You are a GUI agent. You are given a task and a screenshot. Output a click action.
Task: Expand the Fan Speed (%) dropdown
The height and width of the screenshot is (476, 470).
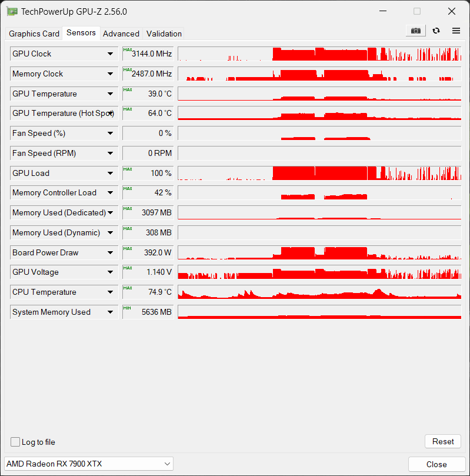pos(110,133)
